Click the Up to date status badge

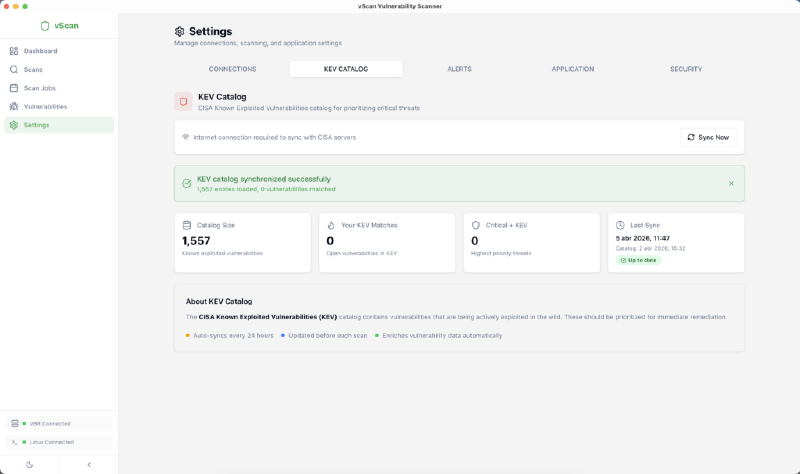[638, 260]
